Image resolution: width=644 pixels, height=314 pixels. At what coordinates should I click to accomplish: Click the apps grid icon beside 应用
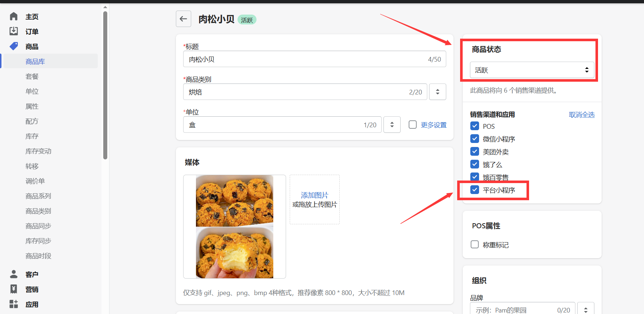click(14, 304)
